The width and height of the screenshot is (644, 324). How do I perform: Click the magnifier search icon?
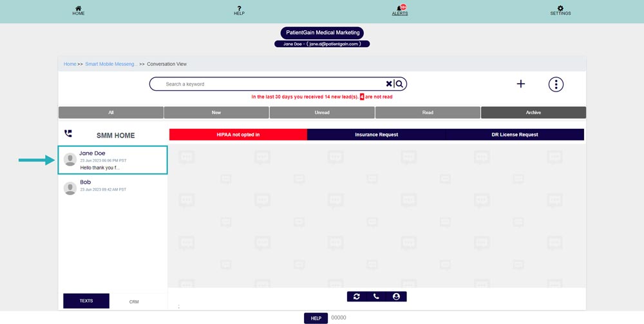click(x=399, y=84)
